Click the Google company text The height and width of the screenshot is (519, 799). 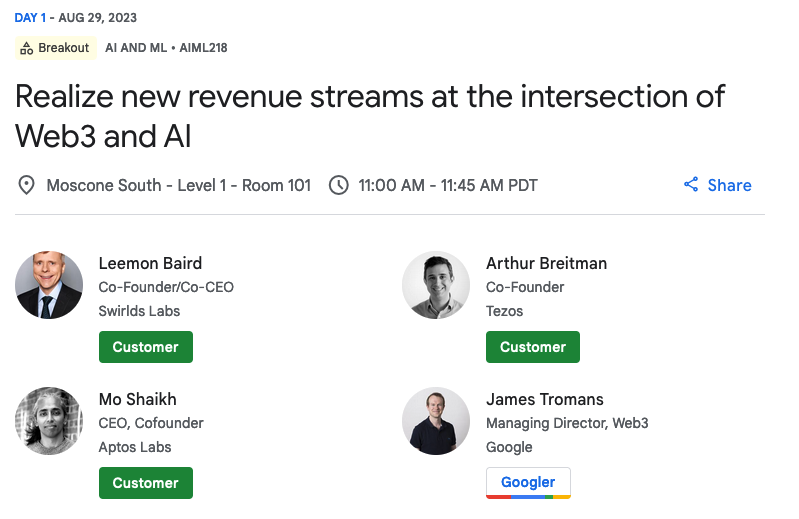click(509, 447)
